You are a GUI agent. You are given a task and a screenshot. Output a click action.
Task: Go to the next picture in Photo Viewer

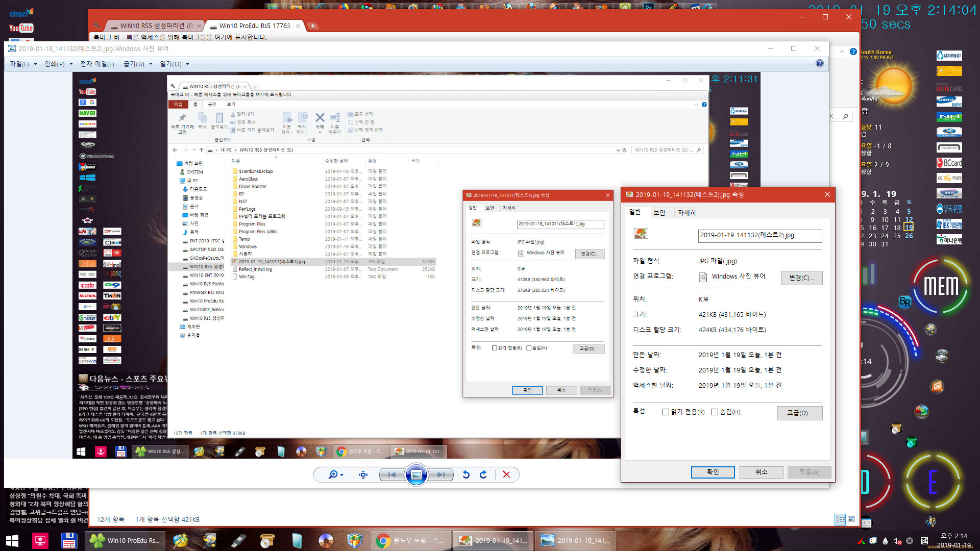tap(440, 474)
